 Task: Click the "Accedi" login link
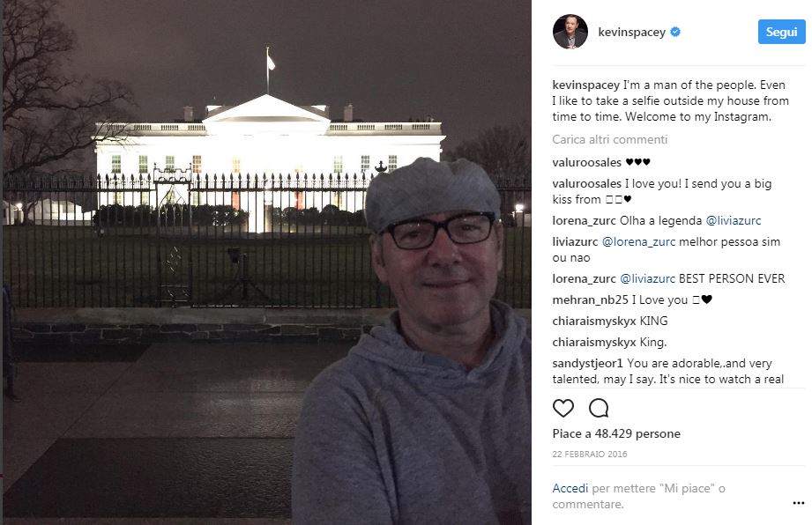click(x=570, y=488)
